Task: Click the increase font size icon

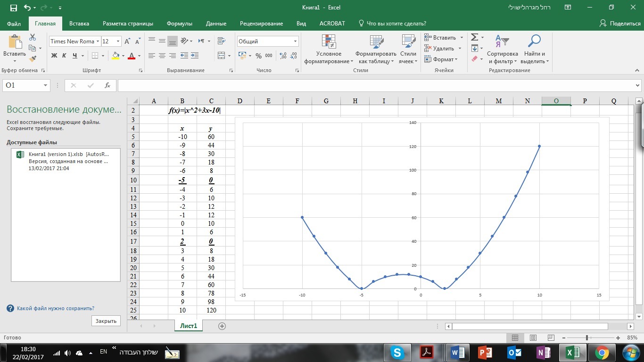Action: pos(127,41)
